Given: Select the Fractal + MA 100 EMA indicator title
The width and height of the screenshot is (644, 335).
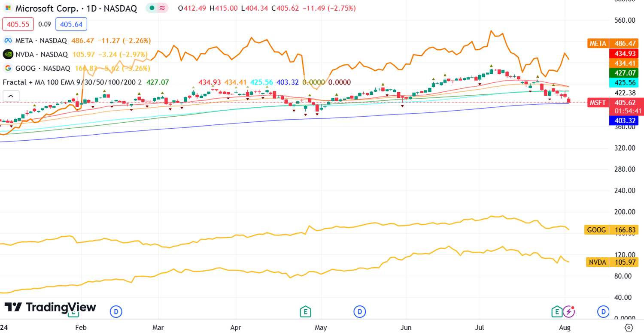Looking at the screenshot, I should [x=69, y=82].
